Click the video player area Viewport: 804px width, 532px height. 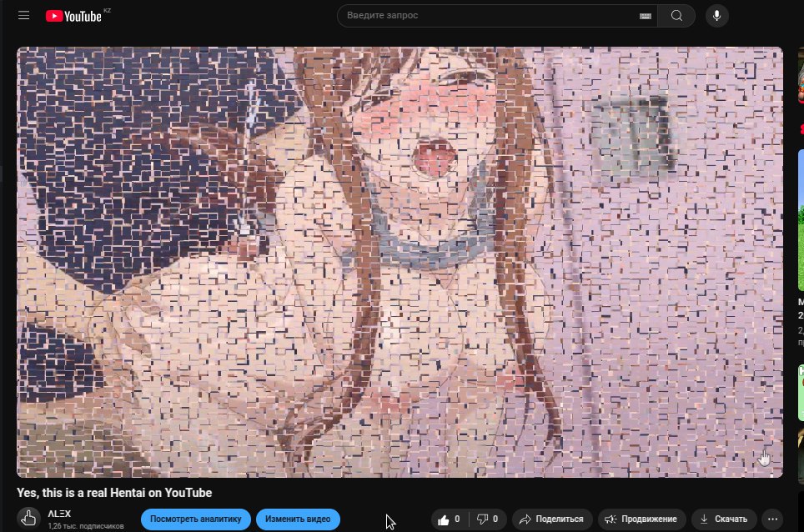[400, 262]
